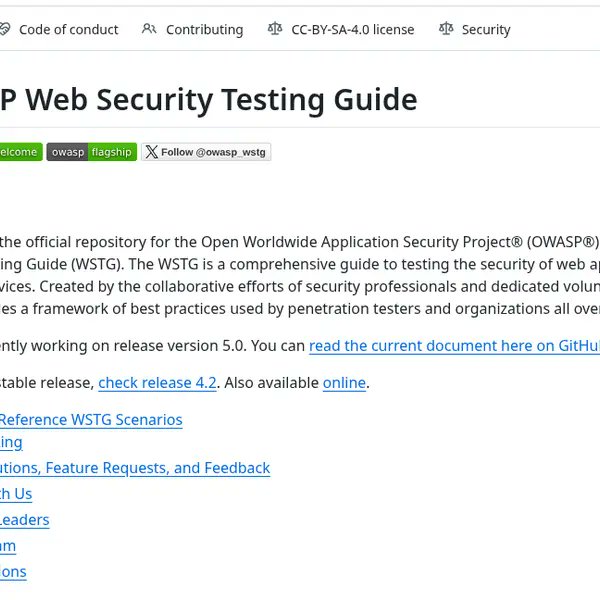The image size is (600, 600).
Task: Open Reference WSTG Scenarios link
Action: (91, 420)
